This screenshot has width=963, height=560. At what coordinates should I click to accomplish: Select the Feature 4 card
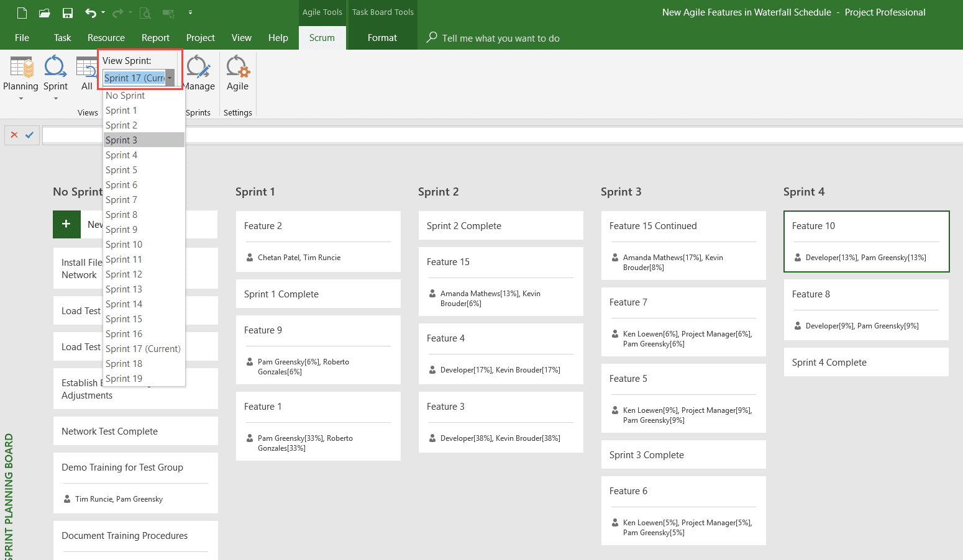tap(501, 353)
